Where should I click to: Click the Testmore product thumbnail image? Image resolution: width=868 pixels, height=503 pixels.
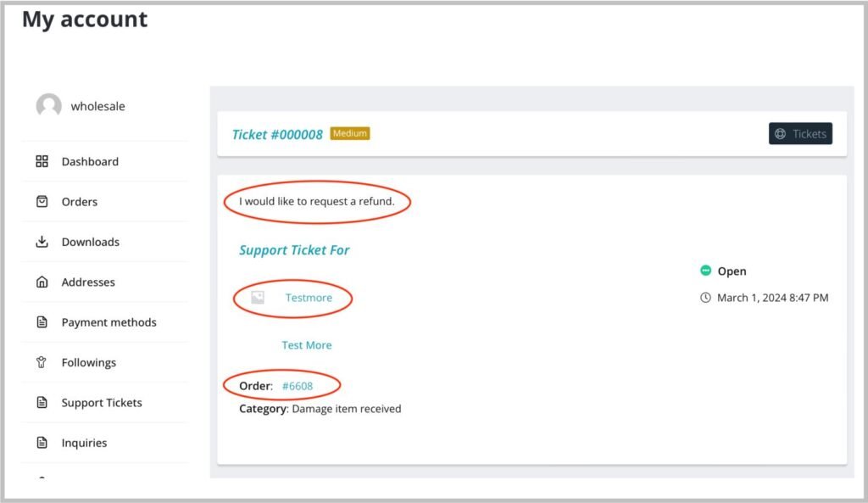click(259, 298)
